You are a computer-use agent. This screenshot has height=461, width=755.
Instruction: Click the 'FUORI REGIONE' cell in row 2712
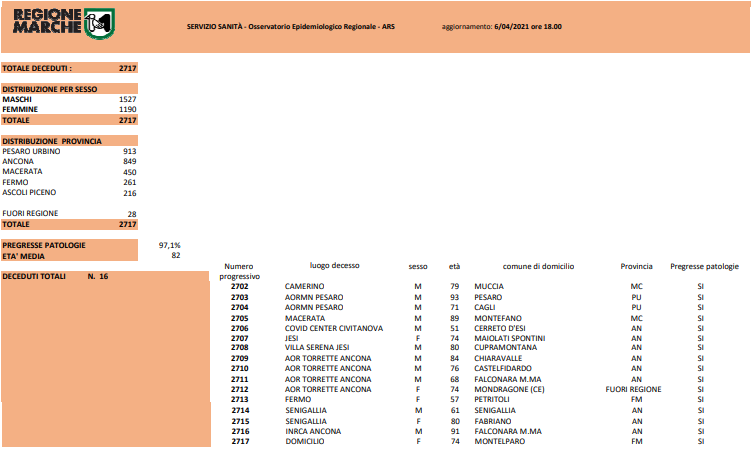click(x=633, y=389)
